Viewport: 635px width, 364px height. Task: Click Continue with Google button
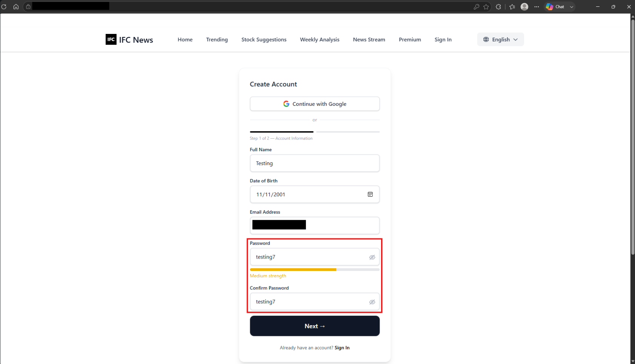tap(315, 104)
